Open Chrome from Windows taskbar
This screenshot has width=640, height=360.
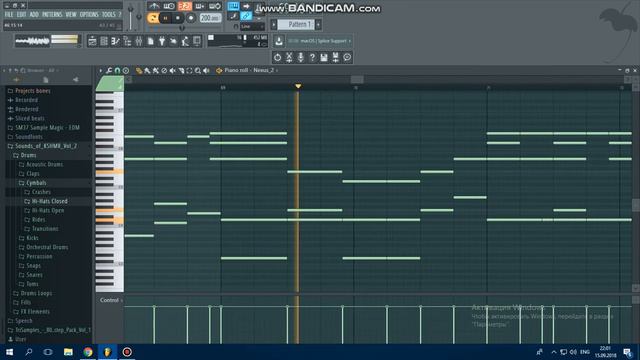coord(88,352)
